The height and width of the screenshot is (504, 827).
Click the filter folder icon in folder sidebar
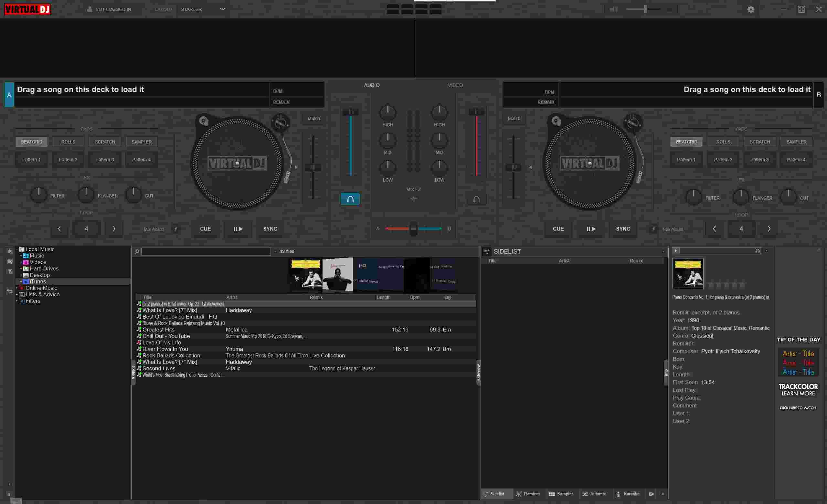point(10,271)
